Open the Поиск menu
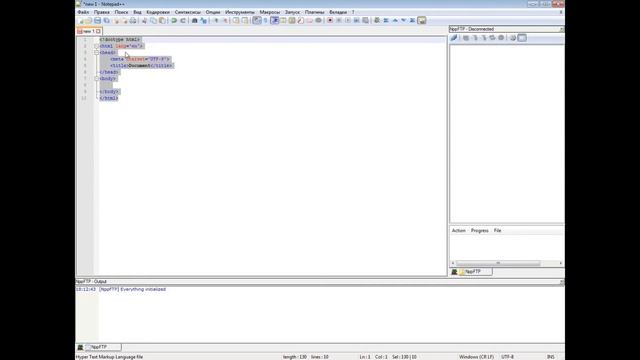 121,12
